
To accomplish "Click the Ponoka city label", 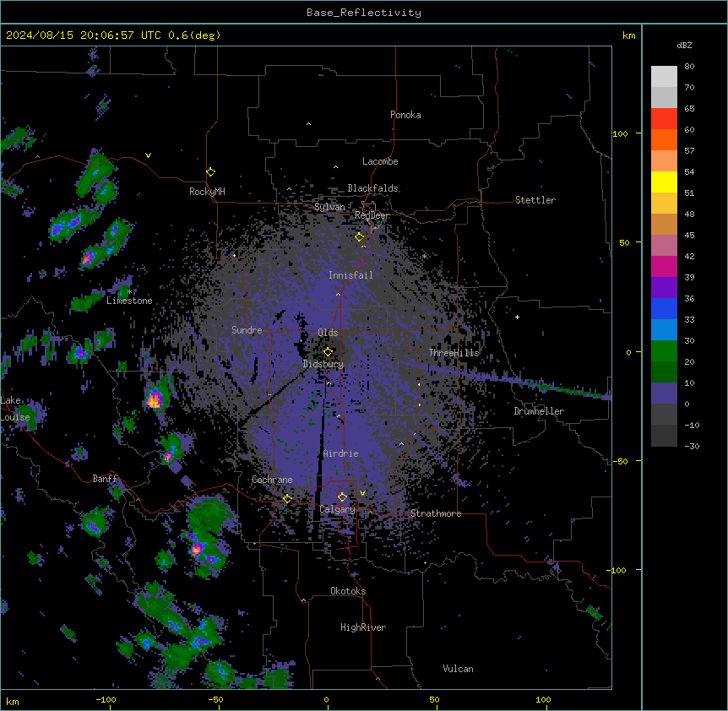I will (405, 115).
